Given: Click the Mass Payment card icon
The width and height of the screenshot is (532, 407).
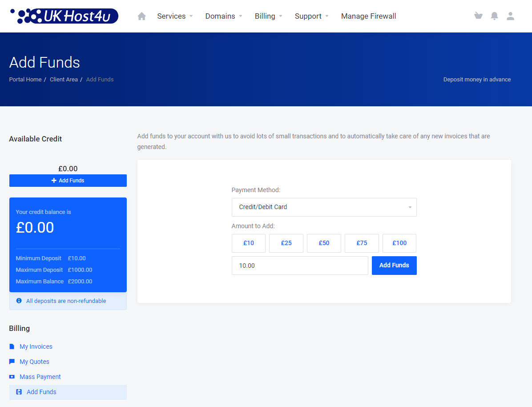Looking at the screenshot, I should pos(12,376).
